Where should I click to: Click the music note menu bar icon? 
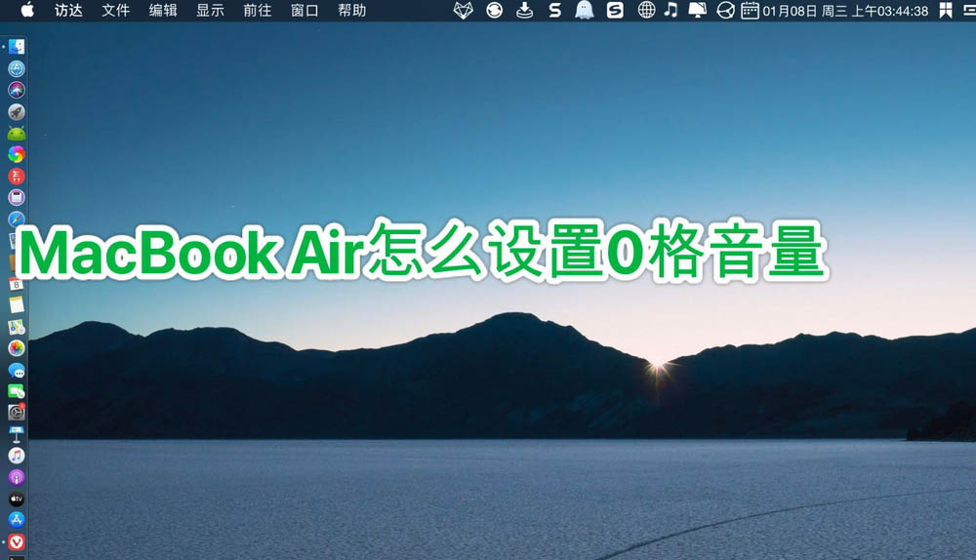[671, 10]
